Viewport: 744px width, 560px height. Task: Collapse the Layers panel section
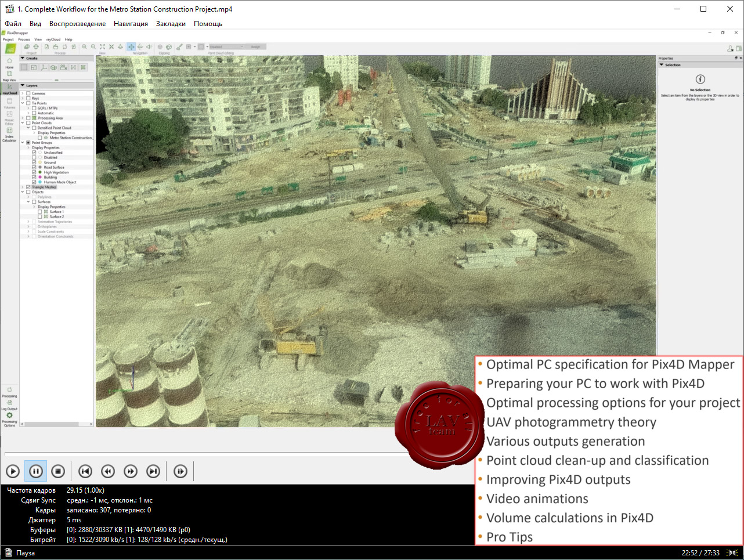[x=23, y=85]
